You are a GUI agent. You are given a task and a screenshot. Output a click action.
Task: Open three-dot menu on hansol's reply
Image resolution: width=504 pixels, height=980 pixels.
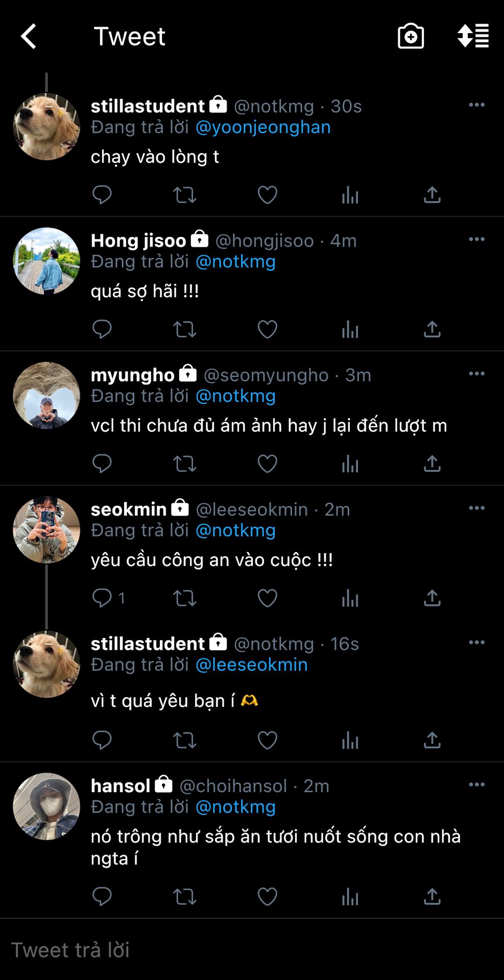476,785
